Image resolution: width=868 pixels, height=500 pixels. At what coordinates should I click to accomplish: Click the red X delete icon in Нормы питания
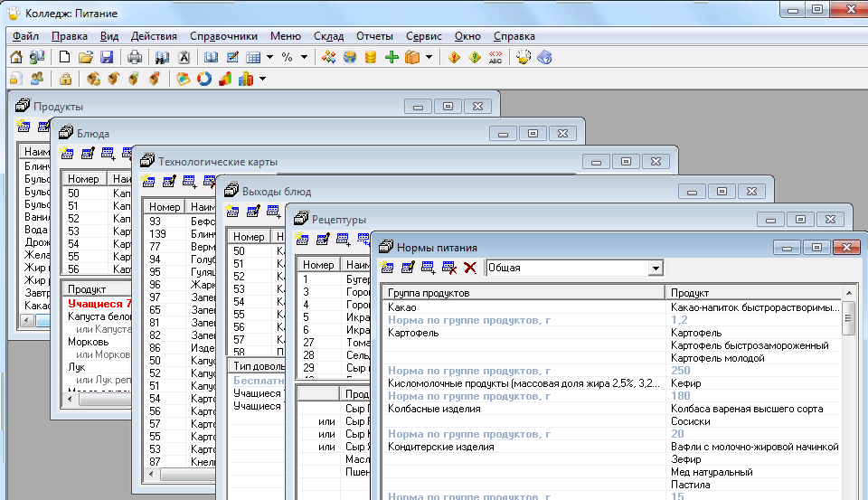coord(469,268)
